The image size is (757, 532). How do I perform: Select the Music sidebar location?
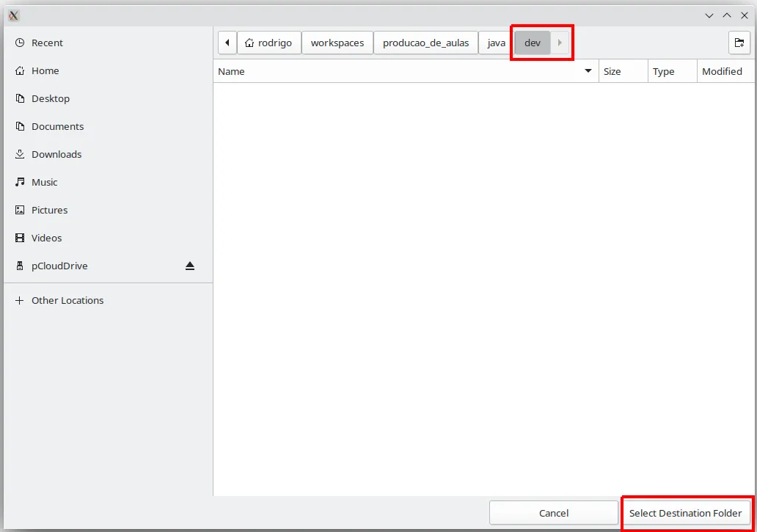click(108, 182)
